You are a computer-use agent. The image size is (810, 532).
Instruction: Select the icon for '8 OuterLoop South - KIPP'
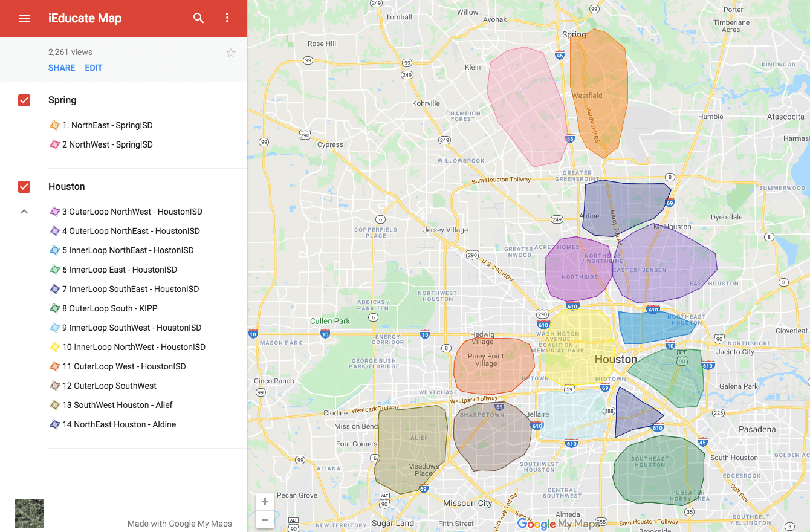point(54,308)
